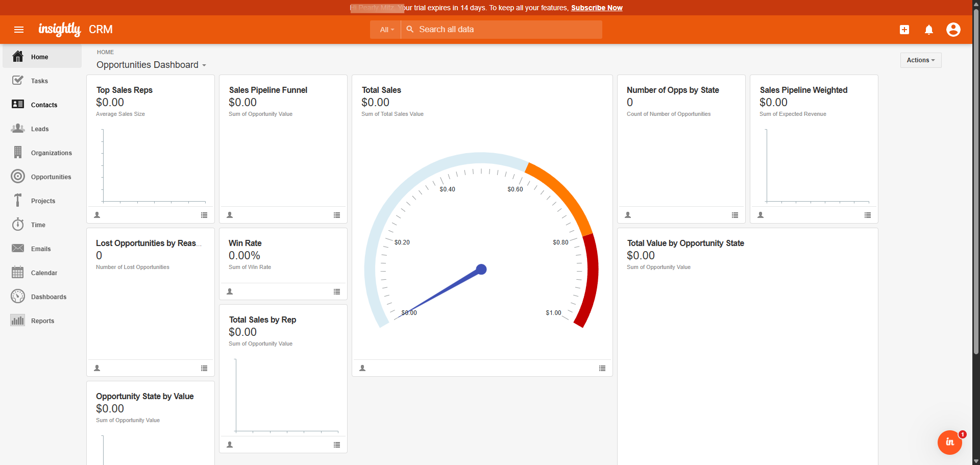
Task: Expand the All search filter dropdown
Action: point(386,30)
